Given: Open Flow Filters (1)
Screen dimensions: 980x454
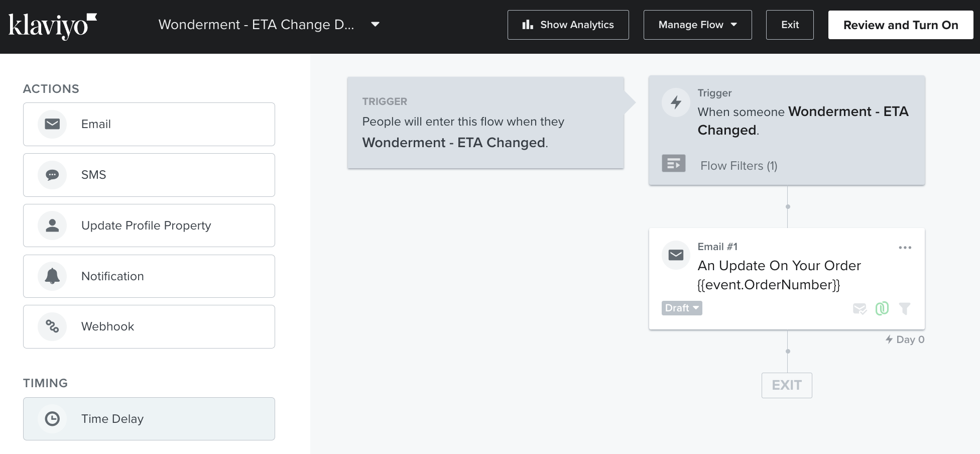Looking at the screenshot, I should [x=739, y=166].
